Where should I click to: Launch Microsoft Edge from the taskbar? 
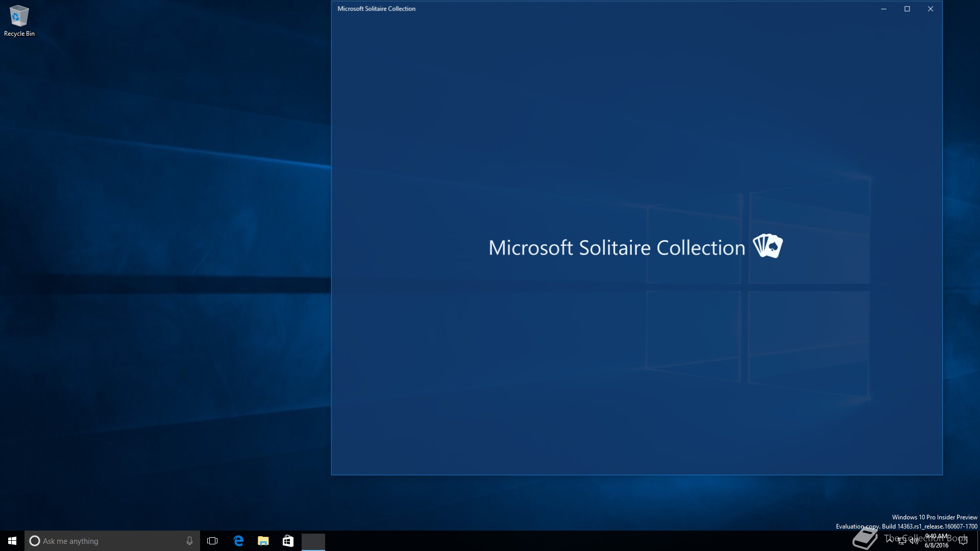coord(238,541)
